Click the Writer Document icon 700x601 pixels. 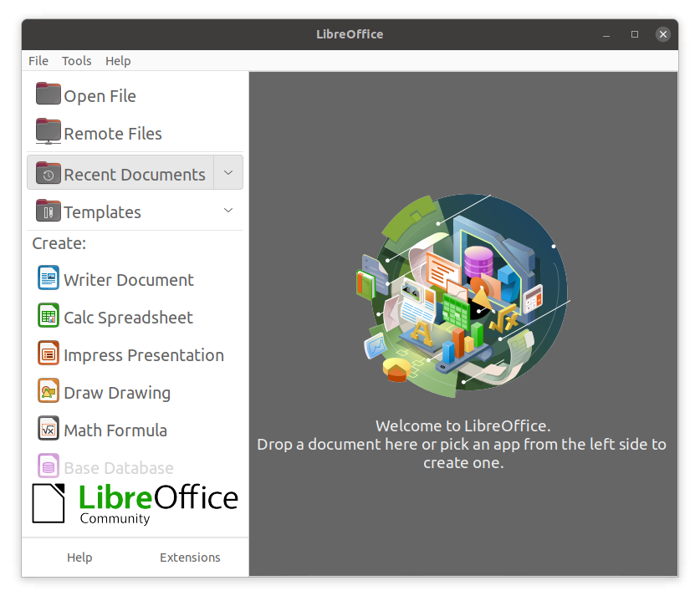coord(49,278)
